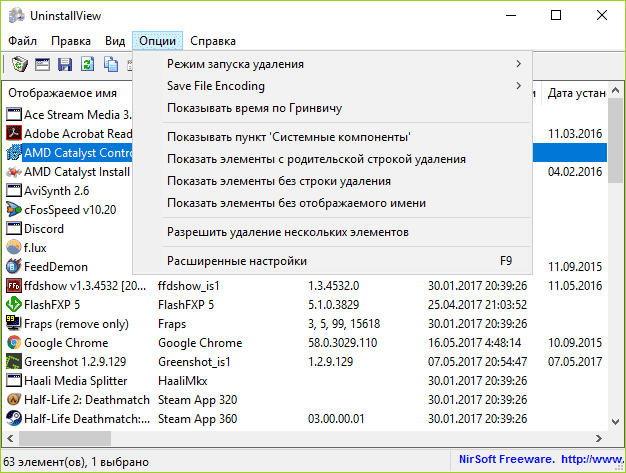This screenshot has width=626, height=473.
Task: Click the Uninstall selected software toolbar icon
Action: coord(19,65)
